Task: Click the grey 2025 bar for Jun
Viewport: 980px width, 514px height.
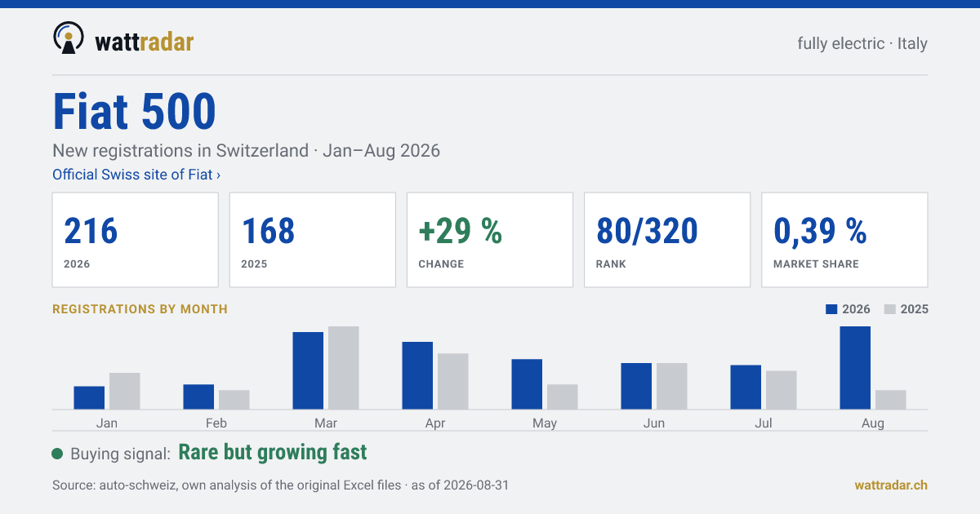Action: pyautogui.click(x=672, y=386)
